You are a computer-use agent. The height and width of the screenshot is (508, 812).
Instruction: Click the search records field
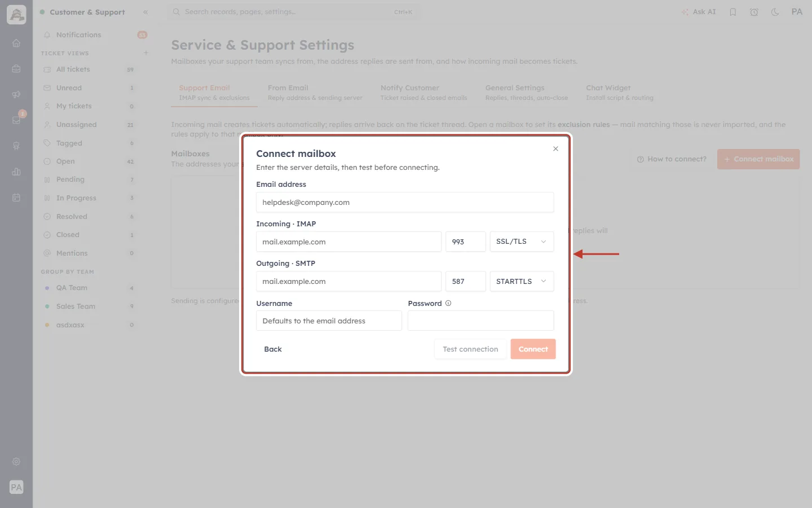tap(294, 12)
